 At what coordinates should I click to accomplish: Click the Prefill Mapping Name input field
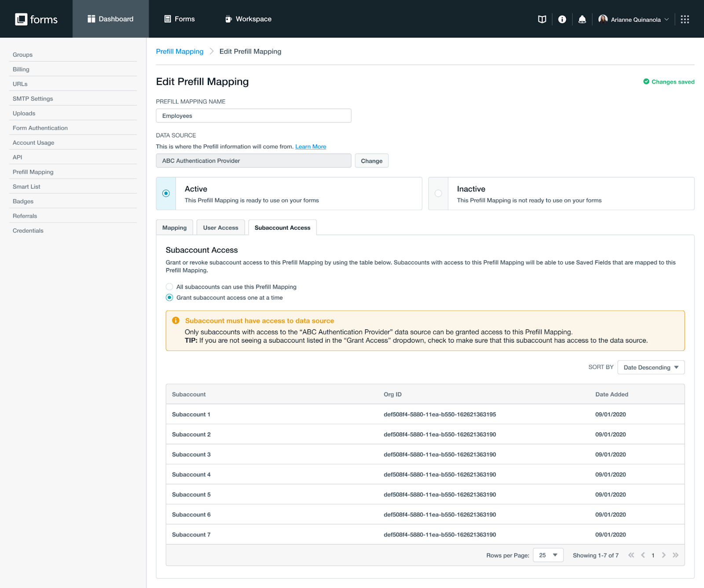point(253,116)
